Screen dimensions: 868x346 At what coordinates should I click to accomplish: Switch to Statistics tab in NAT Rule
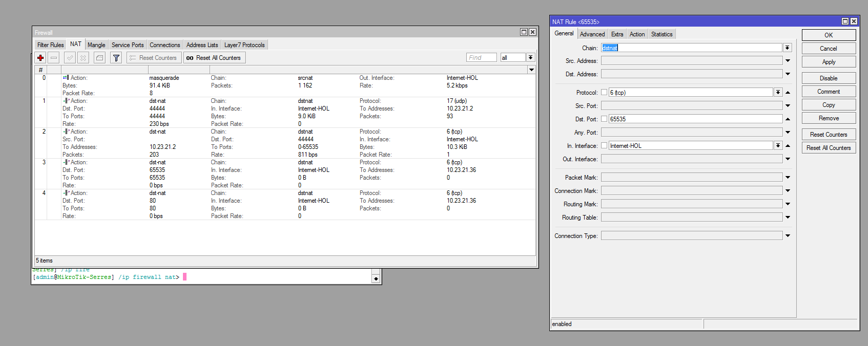pyautogui.click(x=662, y=34)
